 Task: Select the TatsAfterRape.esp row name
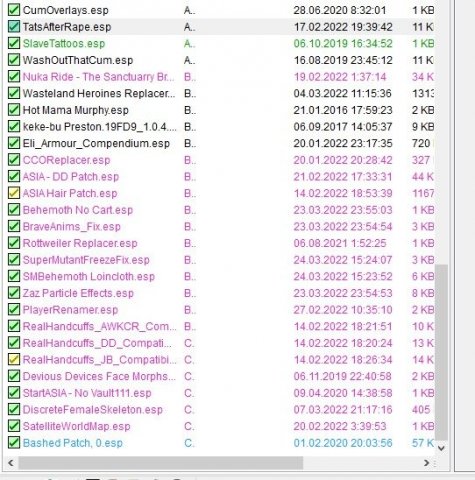click(67, 27)
